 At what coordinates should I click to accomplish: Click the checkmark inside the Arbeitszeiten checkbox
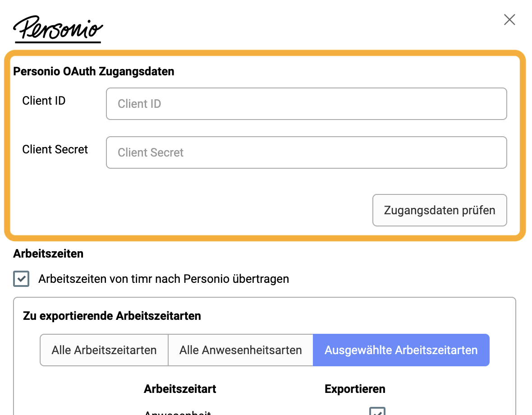pos(21,279)
